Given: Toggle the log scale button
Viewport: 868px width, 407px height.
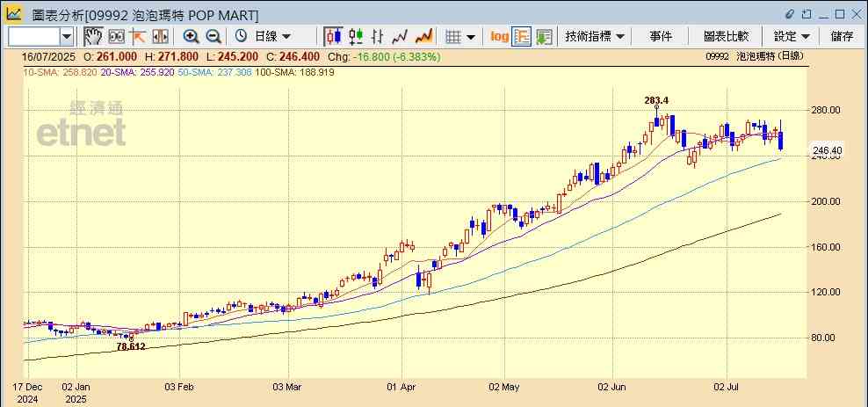Looking at the screenshot, I should click(x=499, y=37).
